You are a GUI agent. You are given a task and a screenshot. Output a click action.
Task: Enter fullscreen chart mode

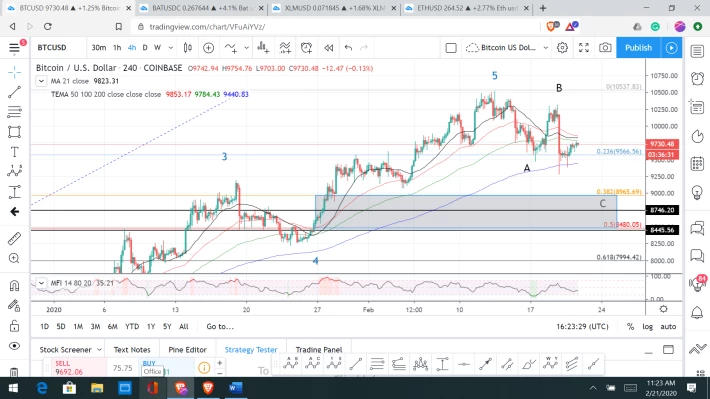[584, 48]
